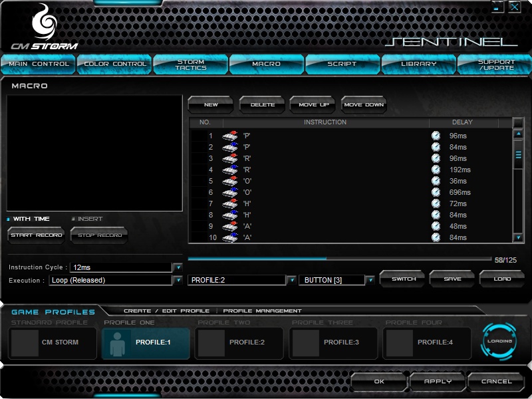Click the key-release icon in row 6
Image resolution: width=532 pixels, height=399 pixels.
point(229,192)
